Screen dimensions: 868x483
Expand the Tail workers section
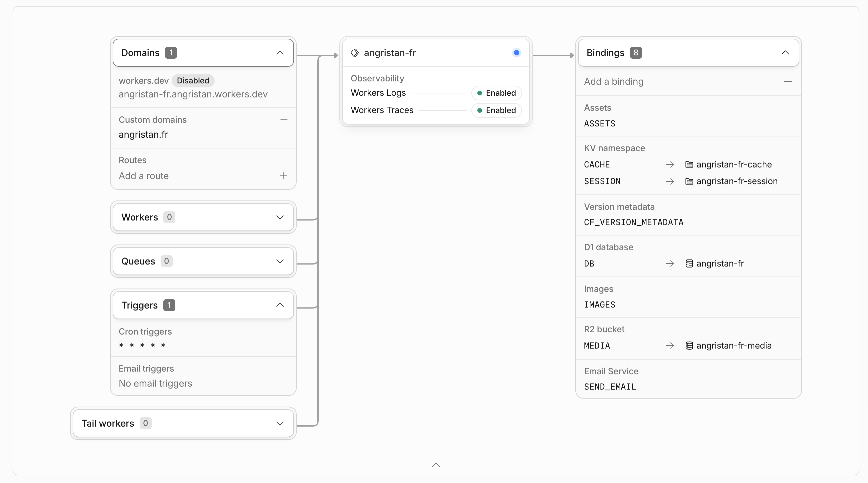(x=183, y=423)
